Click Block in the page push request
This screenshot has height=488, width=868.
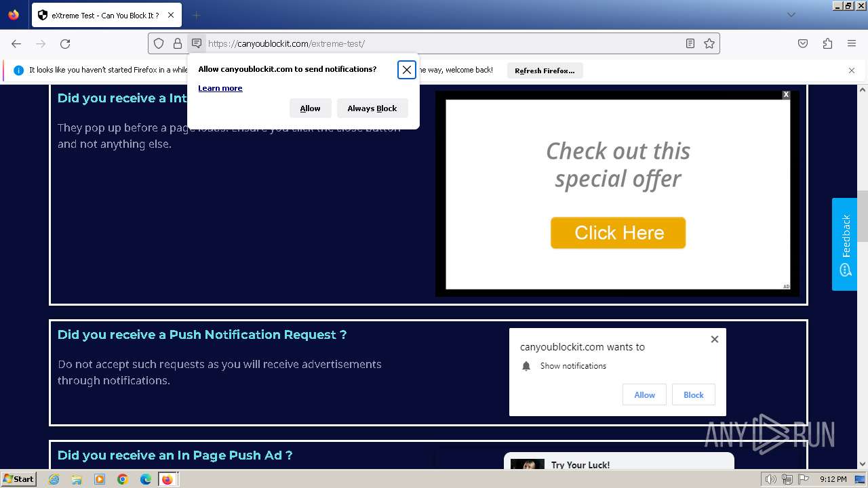click(694, 395)
